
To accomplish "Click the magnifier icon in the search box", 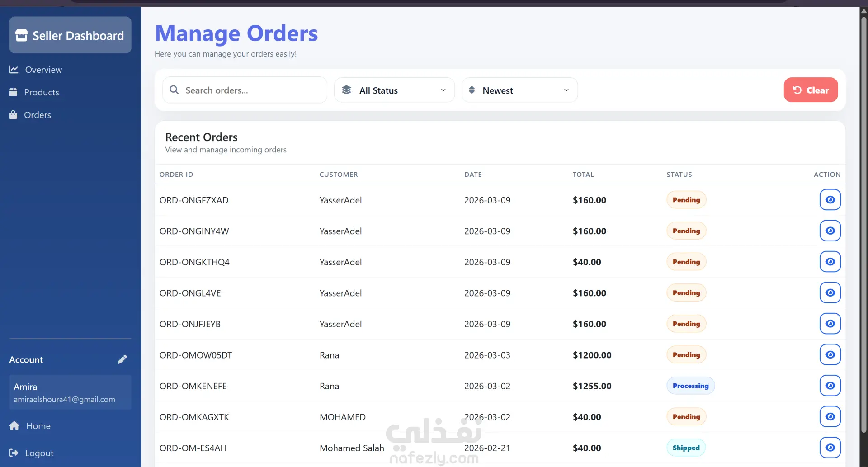I will point(174,90).
